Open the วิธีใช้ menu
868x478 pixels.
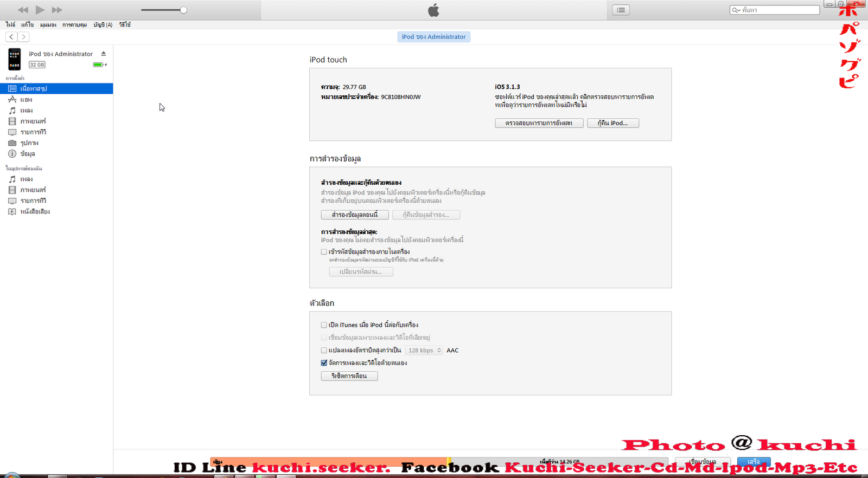click(x=125, y=24)
